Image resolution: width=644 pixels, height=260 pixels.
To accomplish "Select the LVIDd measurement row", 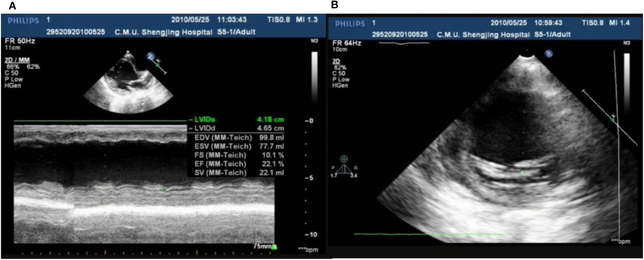I will pyautogui.click(x=236, y=128).
